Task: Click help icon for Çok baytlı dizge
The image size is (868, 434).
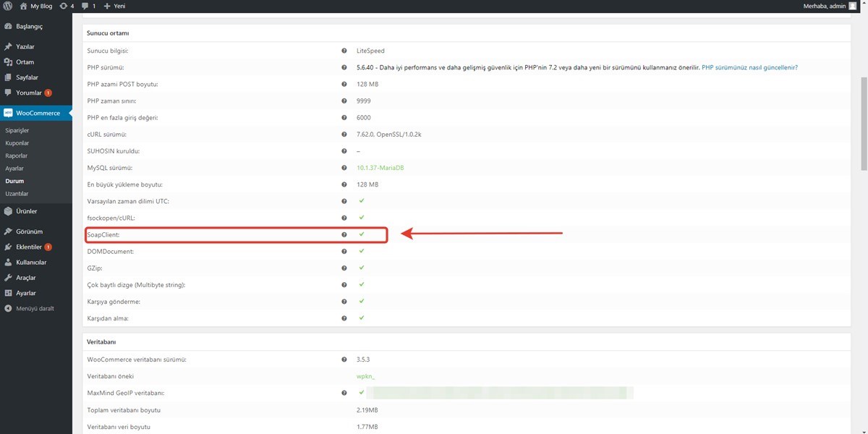Action: [344, 285]
